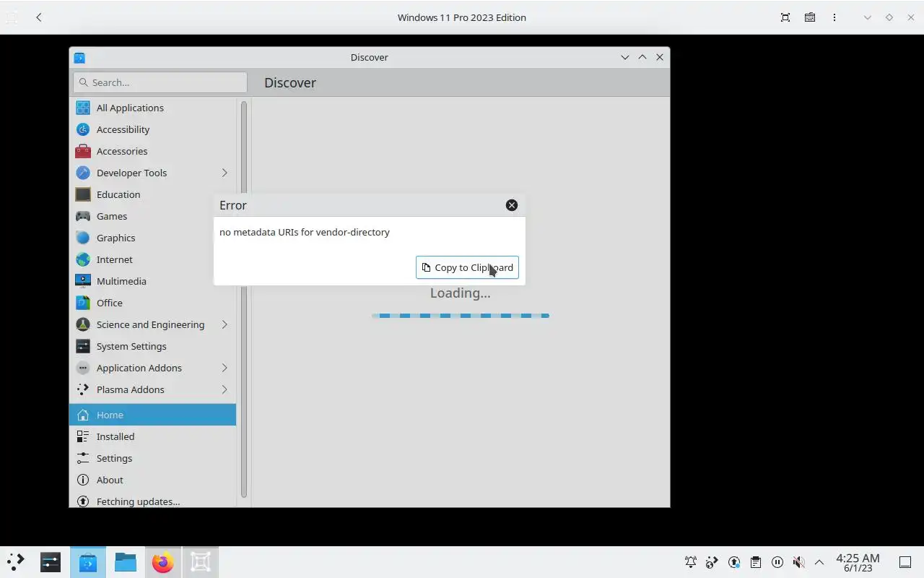
Task: Show hidden system tray icons
Action: click(819, 562)
